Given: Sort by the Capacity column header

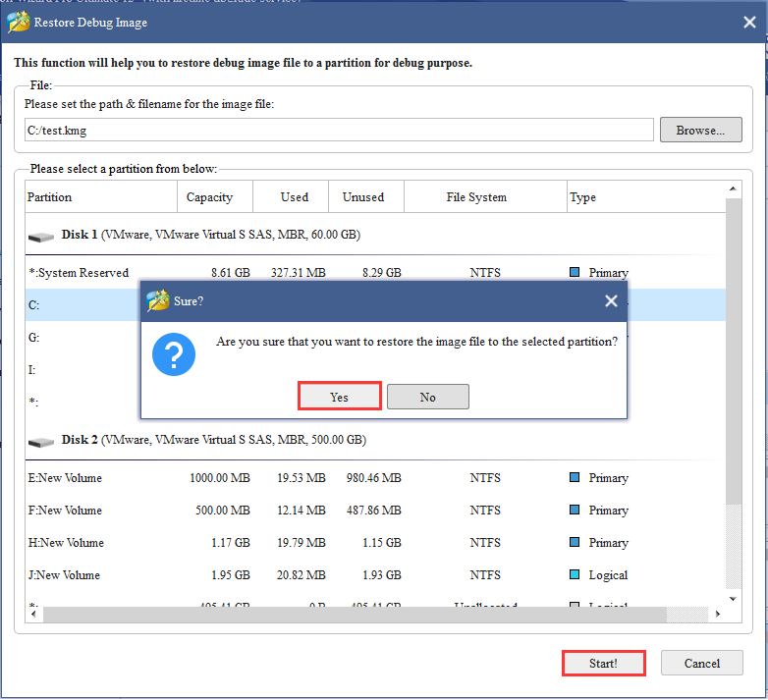Looking at the screenshot, I should click(x=209, y=197).
